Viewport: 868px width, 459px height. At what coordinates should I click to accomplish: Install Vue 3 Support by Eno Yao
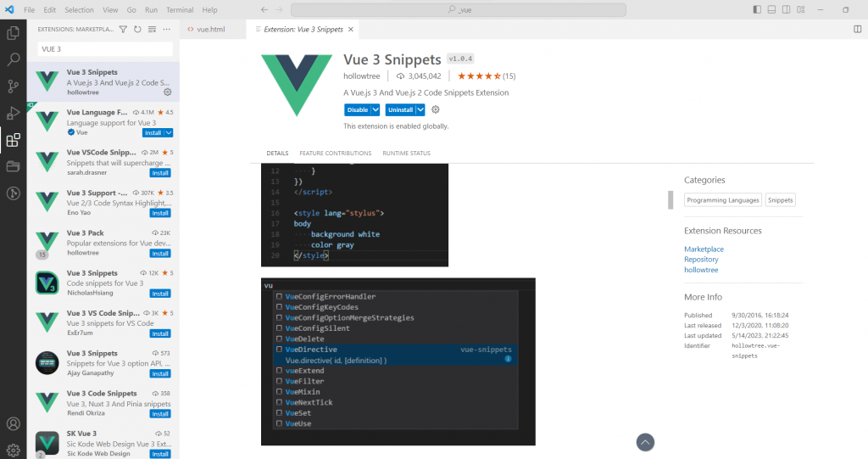(160, 214)
